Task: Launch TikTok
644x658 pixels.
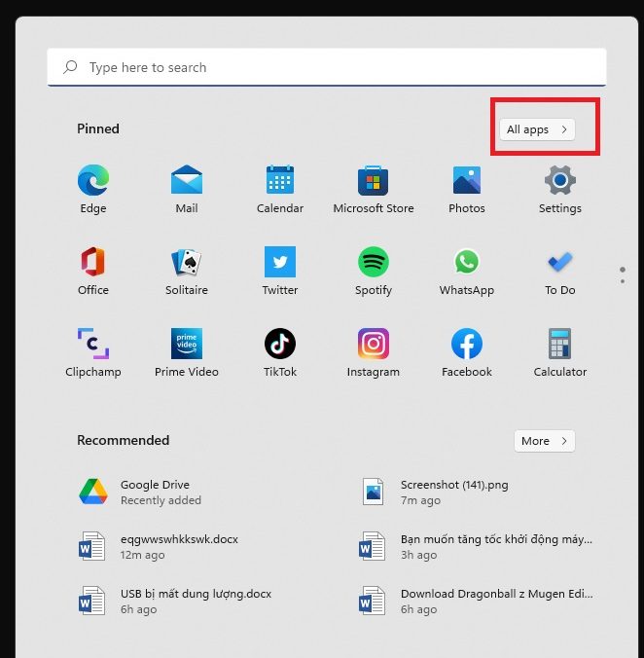Action: pyautogui.click(x=280, y=353)
